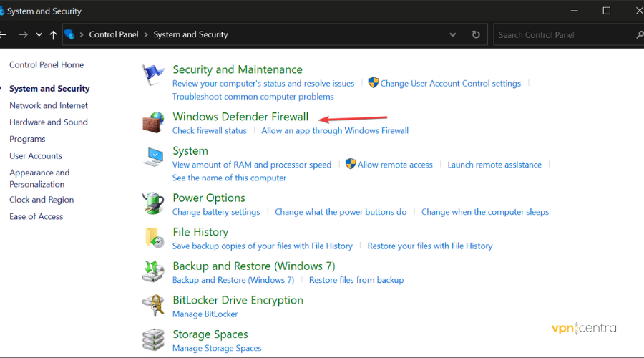
Task: Click Control Panel Home link
Action: (47, 64)
